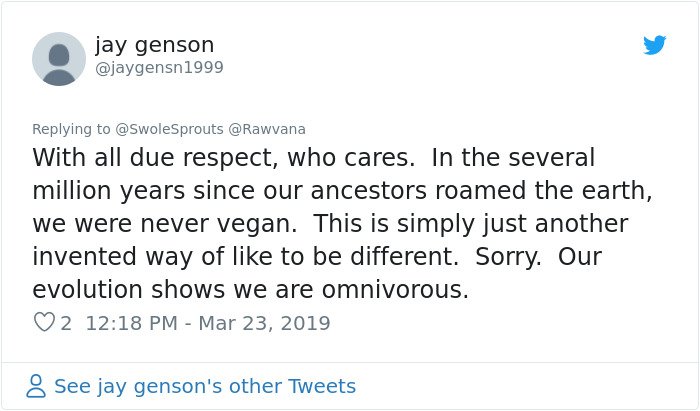This screenshot has width=700, height=411.
Task: Click the Mar 23, 2019 date
Action: [x=264, y=323]
